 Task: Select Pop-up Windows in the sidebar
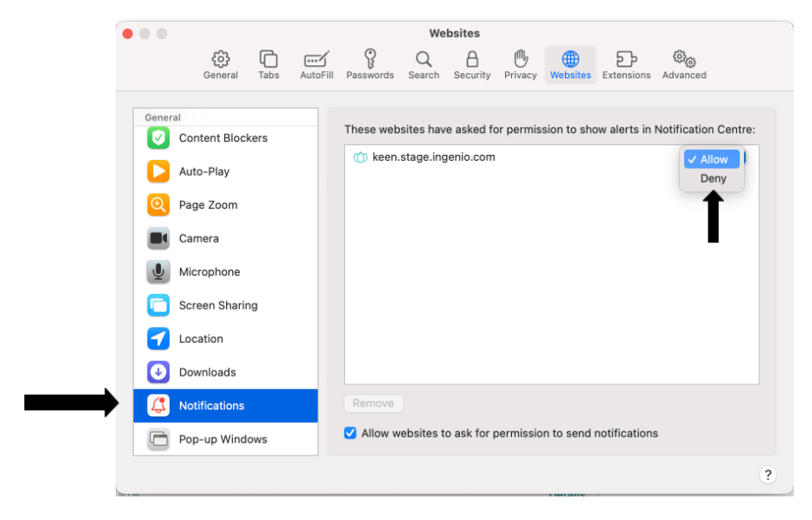[x=223, y=439]
